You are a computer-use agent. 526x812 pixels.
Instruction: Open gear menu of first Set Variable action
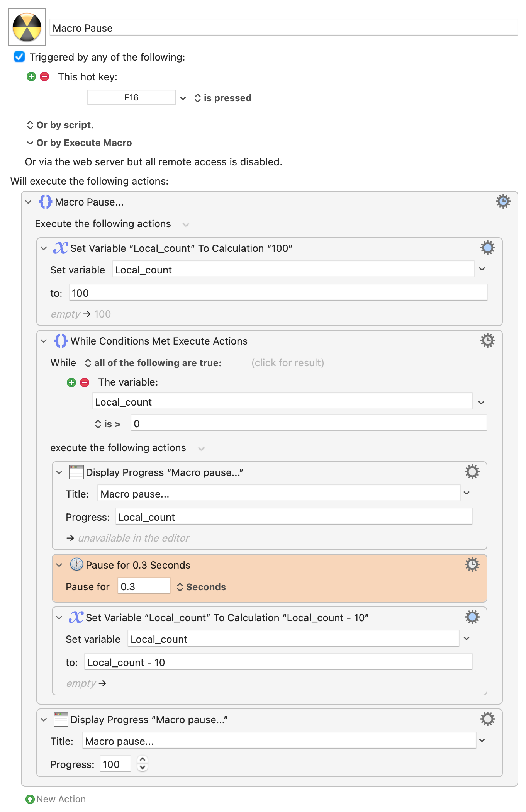[487, 248]
